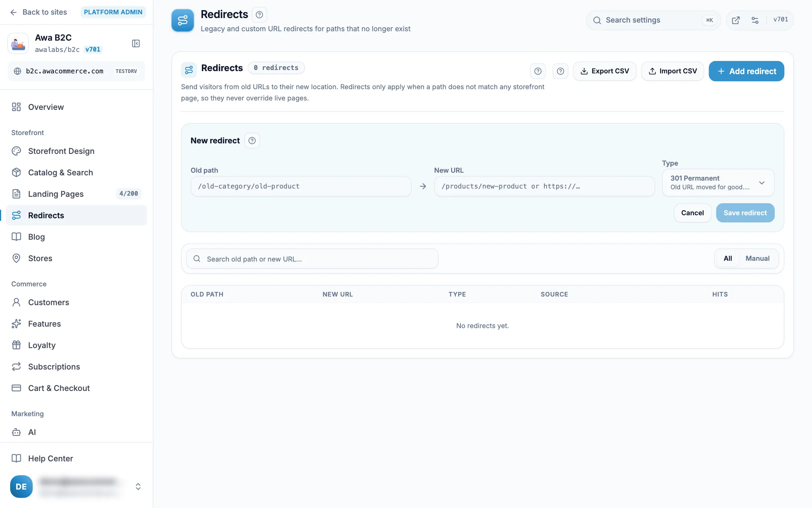Click Import CSV button
This screenshot has height=508, width=812.
click(x=673, y=71)
